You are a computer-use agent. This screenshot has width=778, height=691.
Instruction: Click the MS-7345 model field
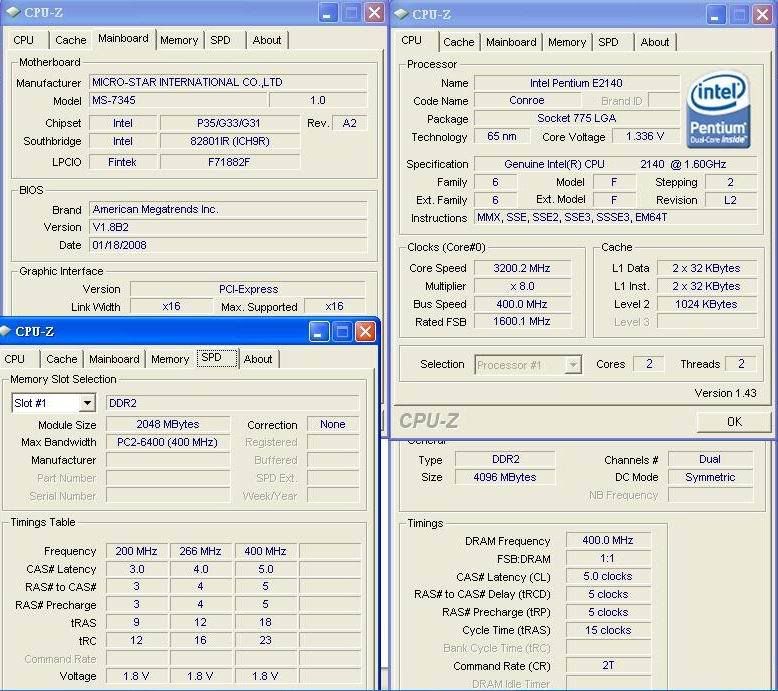[x=179, y=100]
